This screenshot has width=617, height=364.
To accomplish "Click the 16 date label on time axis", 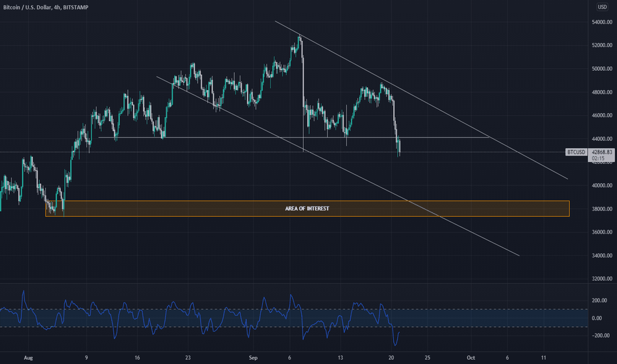I will point(137,357).
